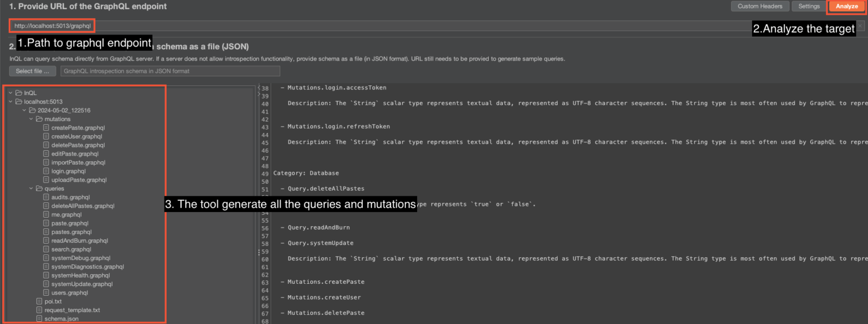The width and height of the screenshot is (868, 324).
Task: Collapse the mutations folder chevron
Action: 31,119
